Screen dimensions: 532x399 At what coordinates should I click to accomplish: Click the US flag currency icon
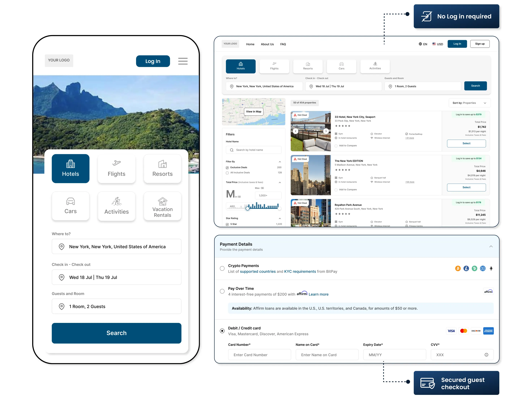pos(434,44)
